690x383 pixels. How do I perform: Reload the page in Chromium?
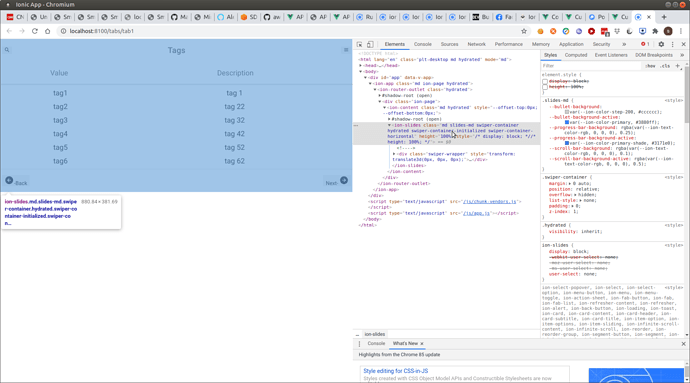[35, 31]
